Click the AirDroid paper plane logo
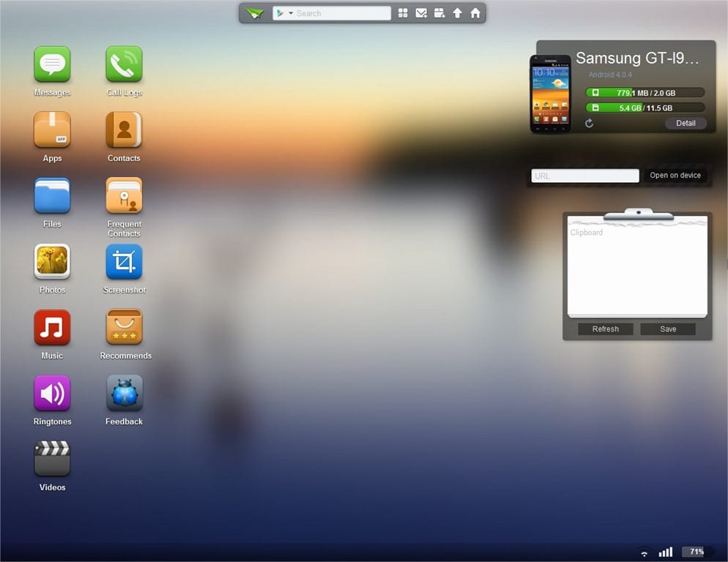 [x=254, y=13]
